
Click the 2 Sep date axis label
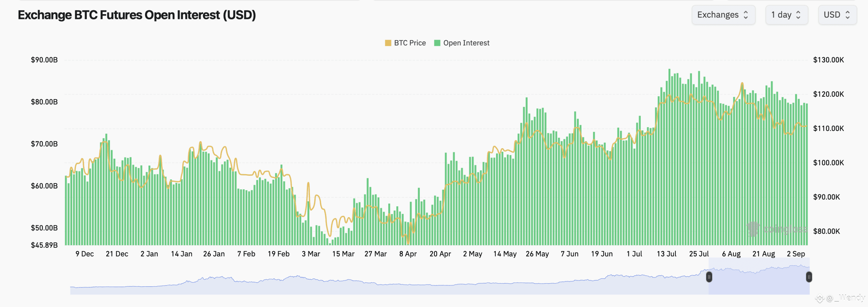click(796, 254)
